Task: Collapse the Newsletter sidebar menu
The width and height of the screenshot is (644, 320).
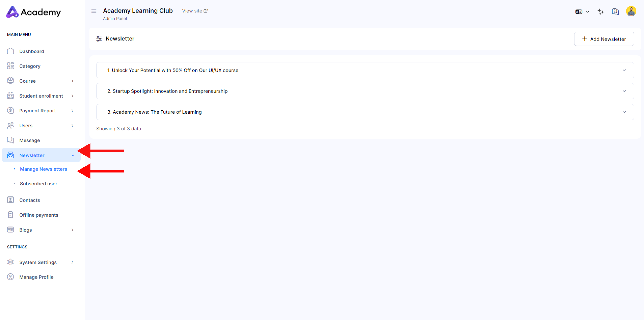Action: point(73,155)
